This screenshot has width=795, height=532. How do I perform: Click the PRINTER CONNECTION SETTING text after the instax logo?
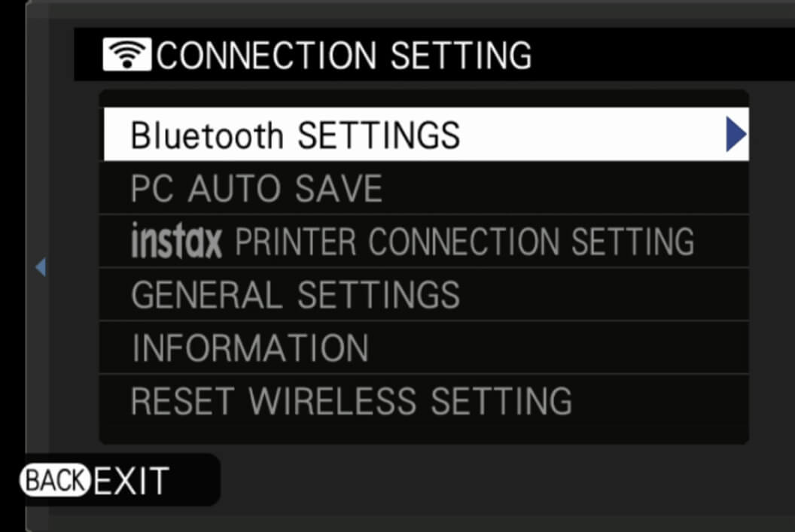coord(465,242)
